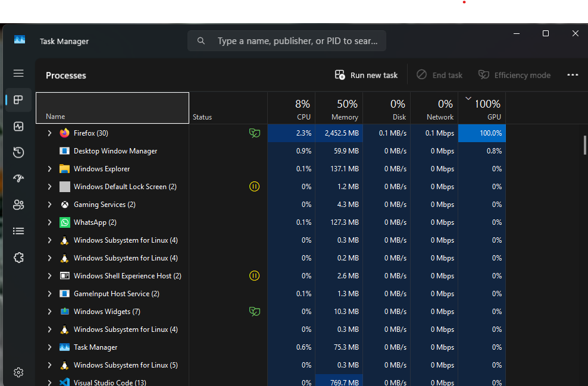Viewport: 588px width, 386px height.
Task: Expand Windows Subsystem for Linux (5) group
Action: pyautogui.click(x=49, y=365)
